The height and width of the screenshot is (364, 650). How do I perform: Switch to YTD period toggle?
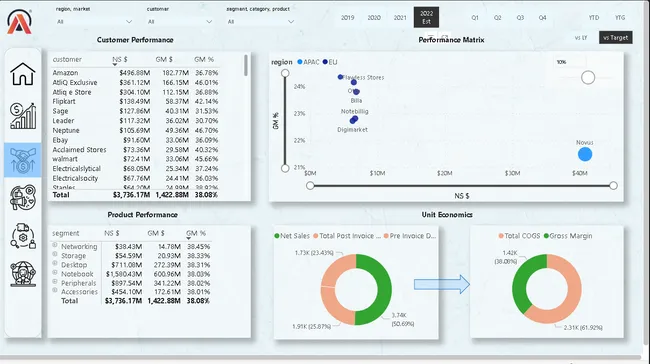[x=594, y=18]
